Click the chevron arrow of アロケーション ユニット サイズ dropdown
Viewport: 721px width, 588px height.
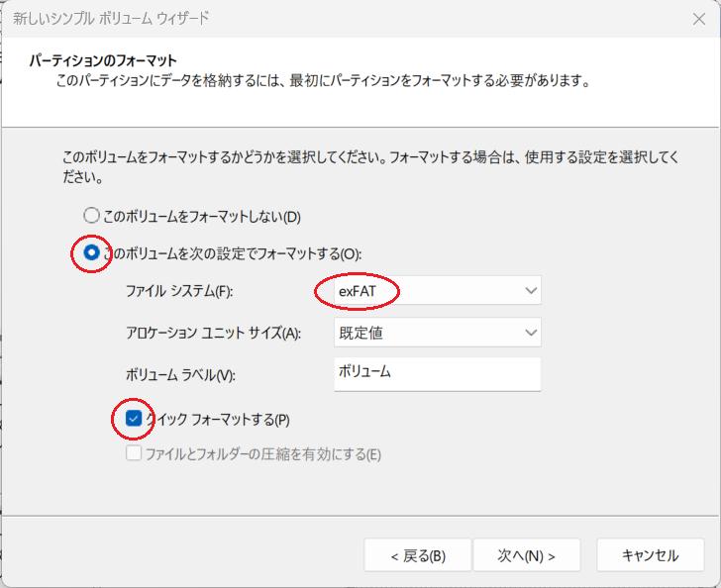pos(531,333)
